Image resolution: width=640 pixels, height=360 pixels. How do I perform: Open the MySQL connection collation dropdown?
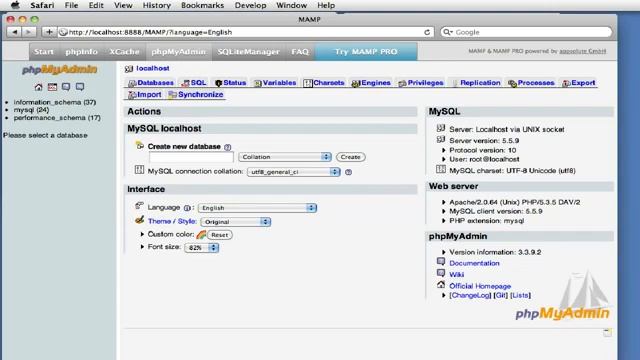[x=293, y=172]
